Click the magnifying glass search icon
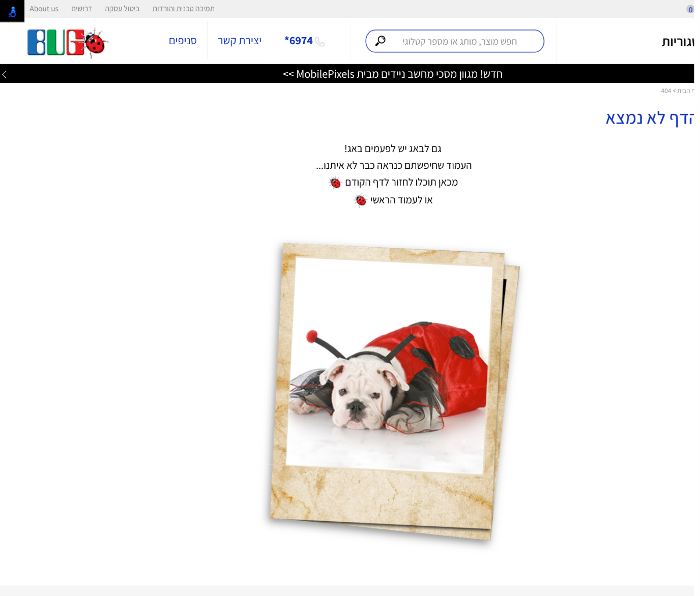Image resolution: width=700 pixels, height=596 pixels. tap(380, 41)
